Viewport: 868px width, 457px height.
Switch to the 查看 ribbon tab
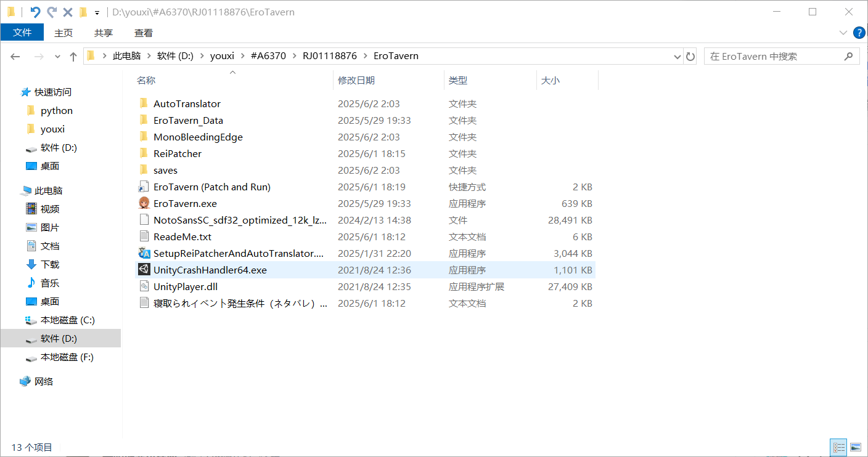pos(144,33)
